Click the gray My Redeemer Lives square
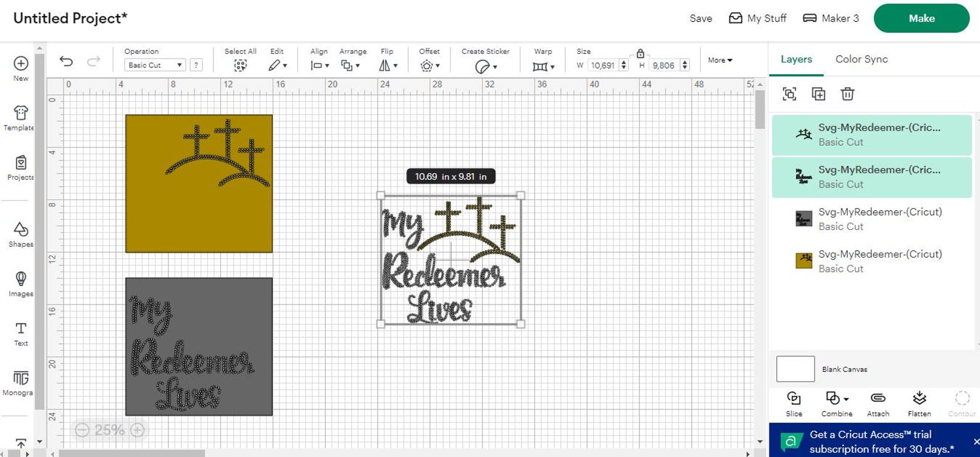The height and width of the screenshot is (457, 980). (199, 346)
